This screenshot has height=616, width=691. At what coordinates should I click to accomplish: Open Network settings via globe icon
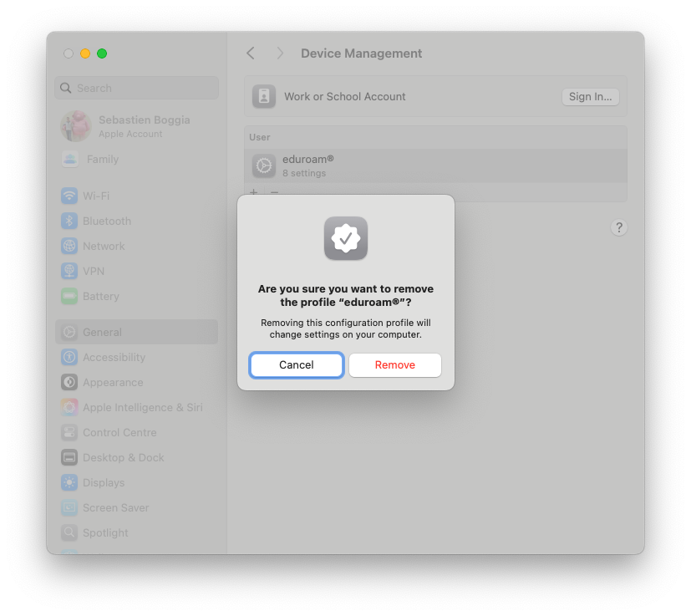(69, 246)
